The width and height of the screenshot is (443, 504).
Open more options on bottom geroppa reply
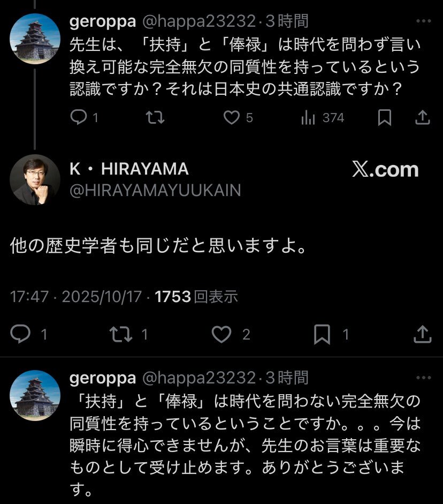click(423, 378)
